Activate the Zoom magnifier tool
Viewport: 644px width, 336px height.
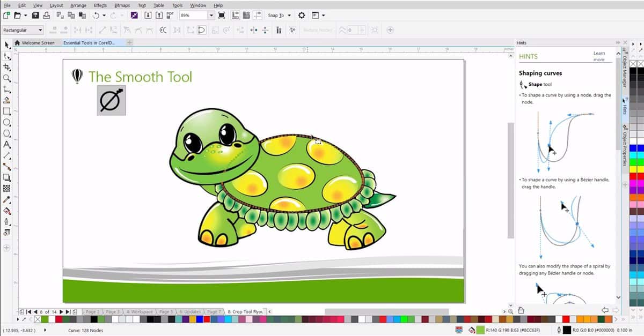pyautogui.click(x=7, y=78)
